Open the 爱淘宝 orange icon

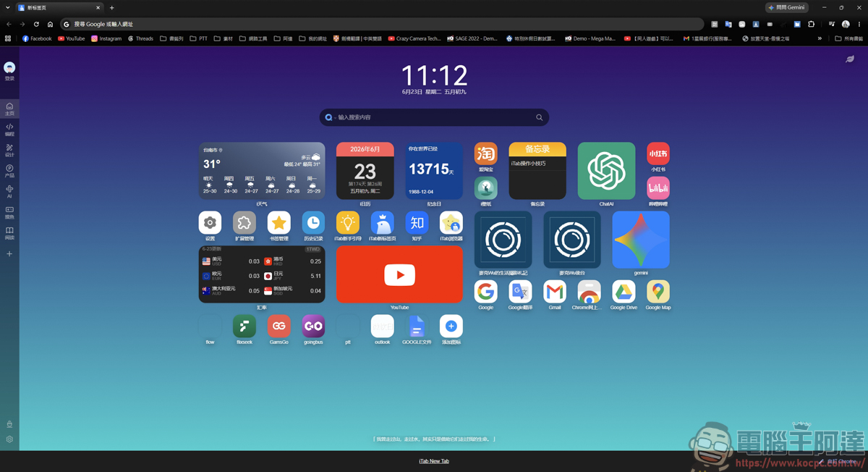tap(485, 153)
